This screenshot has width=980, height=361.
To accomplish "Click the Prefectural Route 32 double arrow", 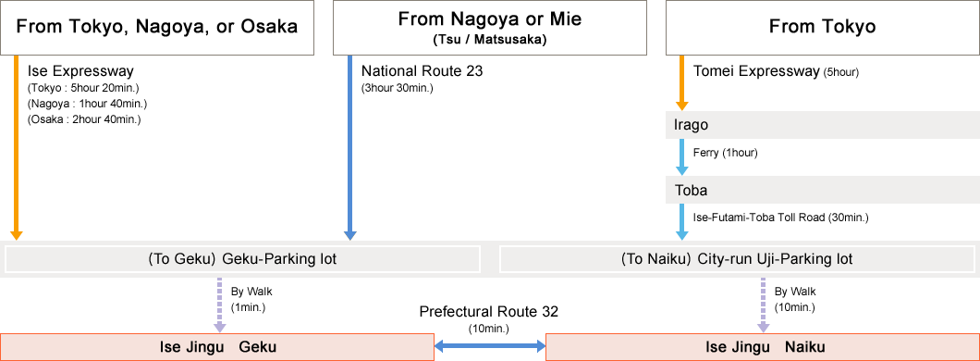I will 490,346.
